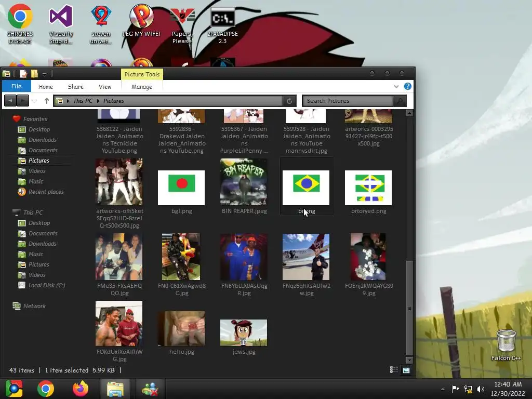This screenshot has height=399, width=532.
Task: Show hidden tray icons arrow
Action: click(443, 389)
